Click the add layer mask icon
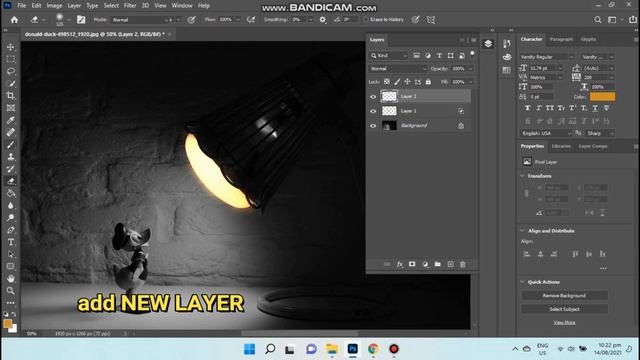The height and width of the screenshot is (360, 640). click(412, 264)
